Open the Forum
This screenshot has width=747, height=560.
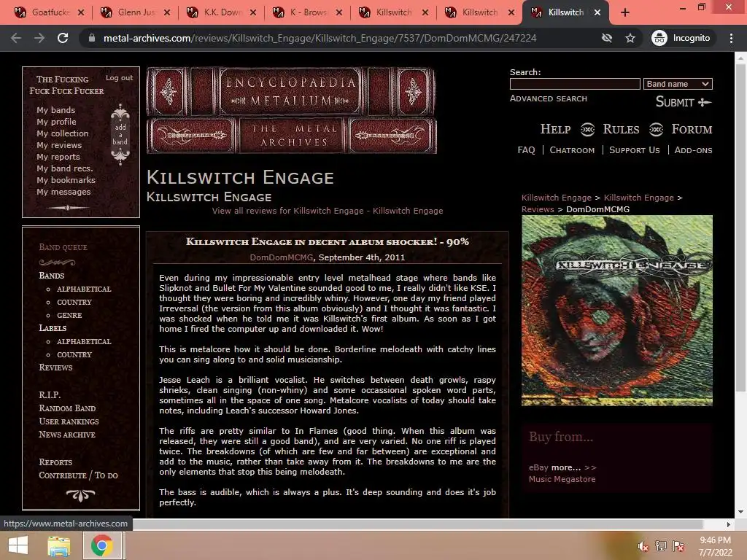pos(692,129)
